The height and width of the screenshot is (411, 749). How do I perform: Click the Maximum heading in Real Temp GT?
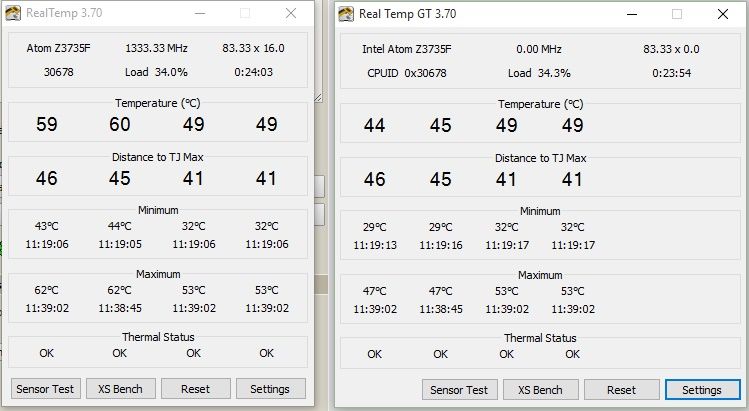[x=540, y=275]
